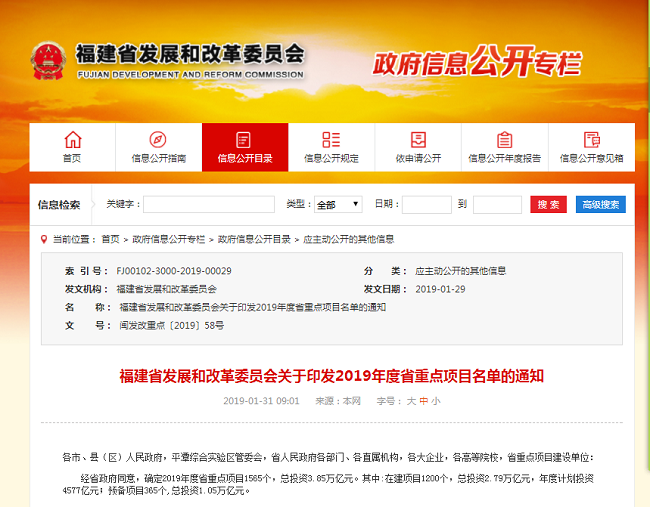The width and height of the screenshot is (650, 507).
Task: Click 应主动公开的其他信息 breadcrumb link
Action: [348, 239]
